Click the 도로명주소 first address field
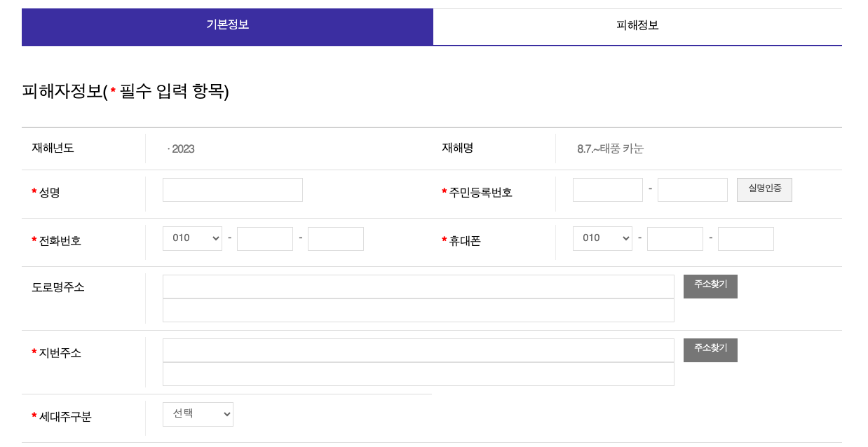 (419, 287)
